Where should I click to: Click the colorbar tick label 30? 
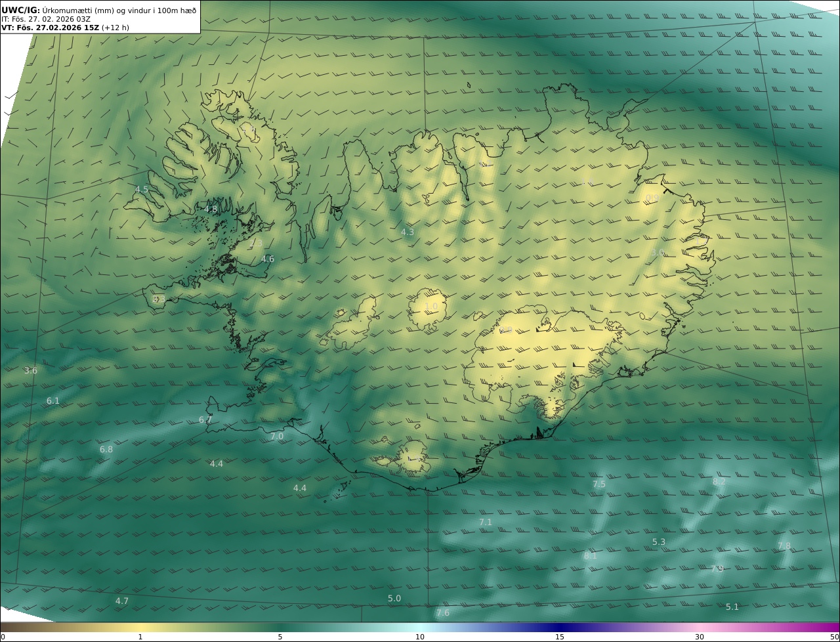pyautogui.click(x=700, y=637)
